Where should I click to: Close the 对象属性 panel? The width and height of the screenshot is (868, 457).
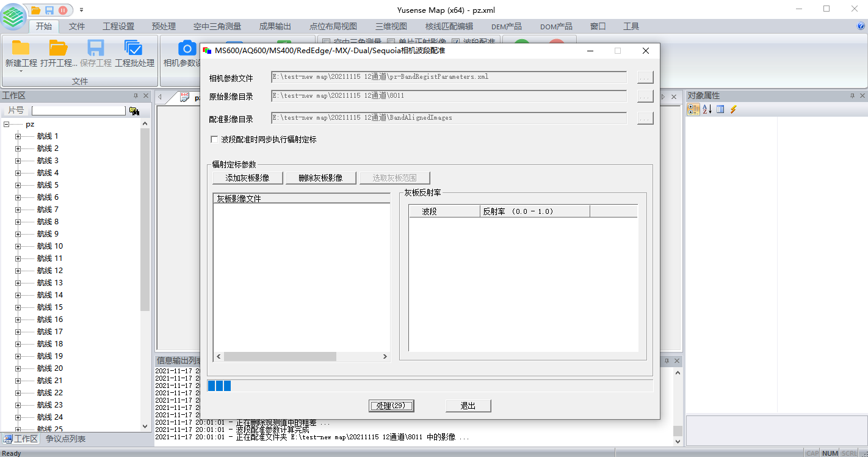click(863, 96)
